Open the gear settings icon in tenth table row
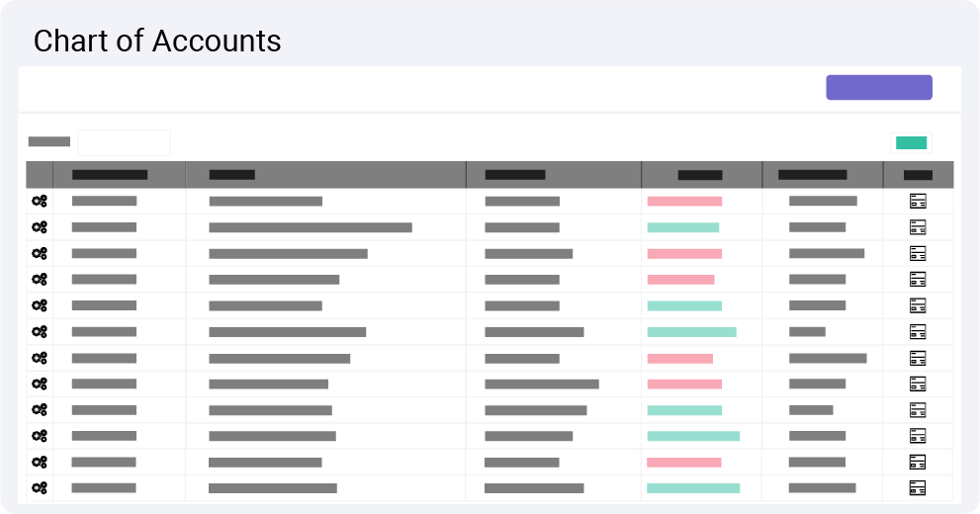The image size is (980, 514). pos(40,435)
